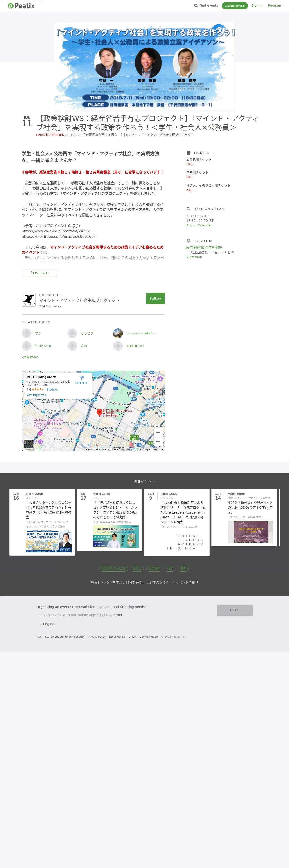Click the View map link
Viewport: 289px width, 868px height.
click(194, 257)
